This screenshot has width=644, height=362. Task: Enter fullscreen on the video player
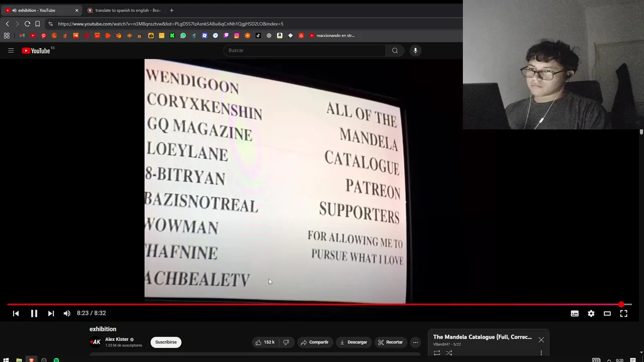tap(623, 313)
